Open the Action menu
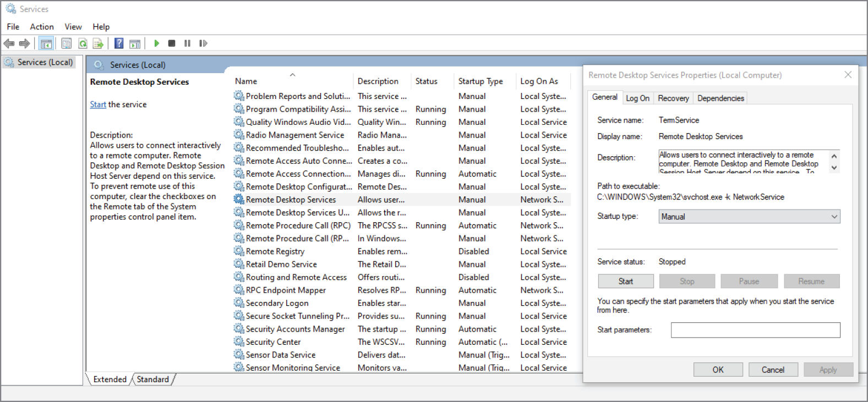Screen dimensions: 868x402 click(42, 26)
